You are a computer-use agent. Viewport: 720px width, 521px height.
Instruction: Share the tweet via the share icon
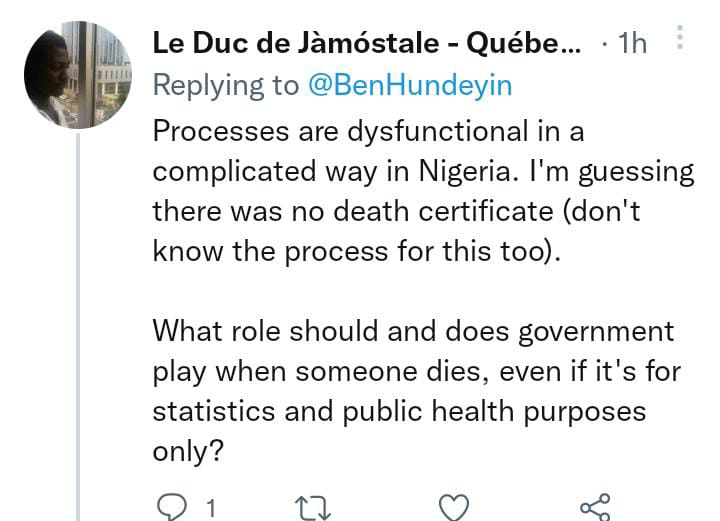pyautogui.click(x=594, y=504)
